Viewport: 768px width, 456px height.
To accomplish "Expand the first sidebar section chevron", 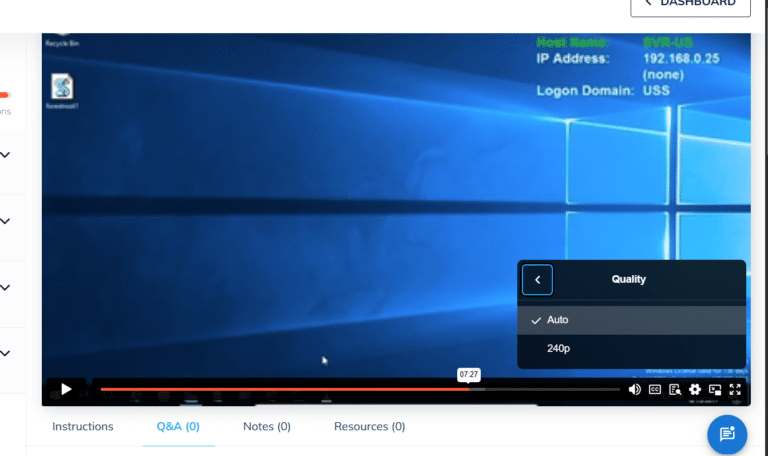I will (x=6, y=155).
